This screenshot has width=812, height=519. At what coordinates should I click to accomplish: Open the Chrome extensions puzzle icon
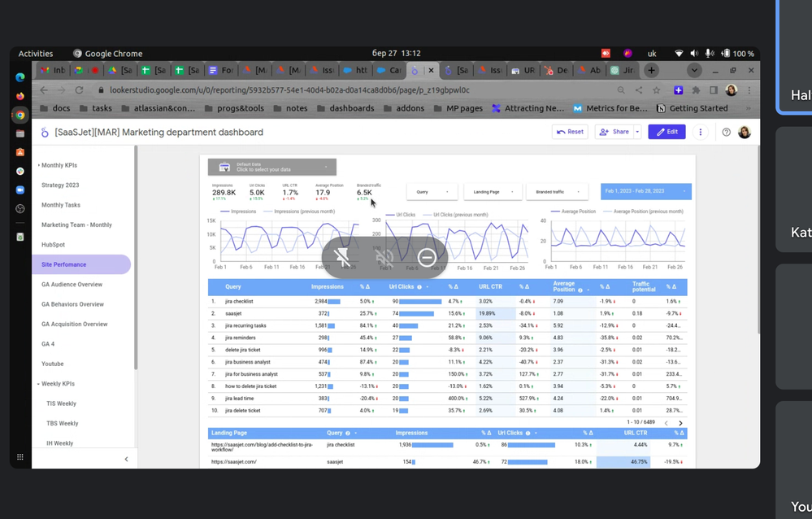[696, 90]
